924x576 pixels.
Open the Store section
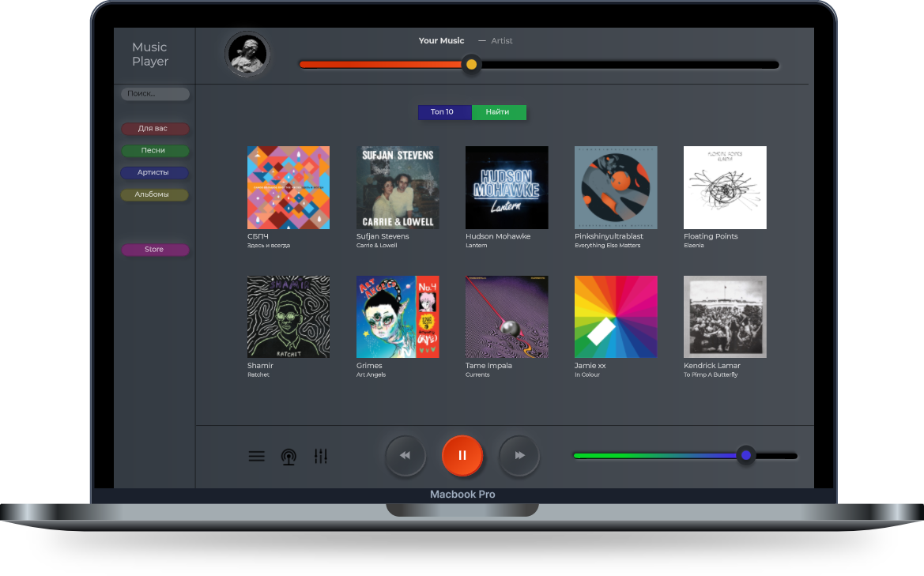coord(156,250)
